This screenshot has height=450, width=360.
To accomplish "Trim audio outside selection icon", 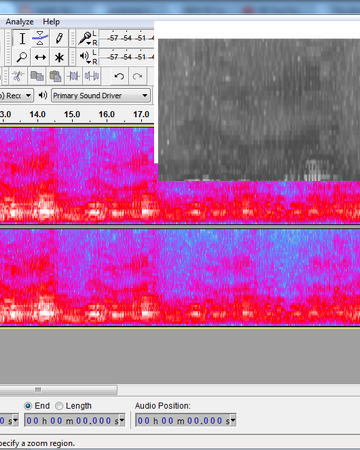I will point(73,76).
